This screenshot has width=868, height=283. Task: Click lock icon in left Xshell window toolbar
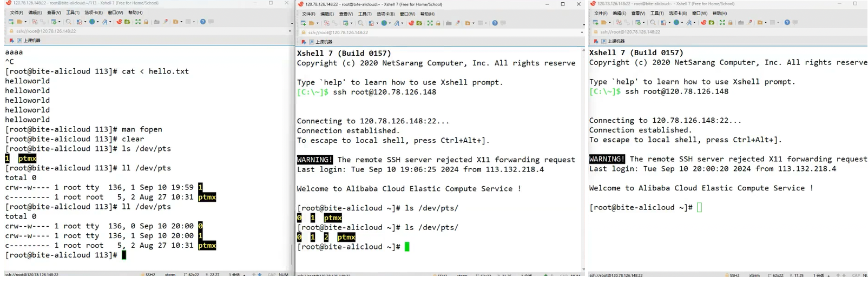pyautogui.click(x=146, y=22)
